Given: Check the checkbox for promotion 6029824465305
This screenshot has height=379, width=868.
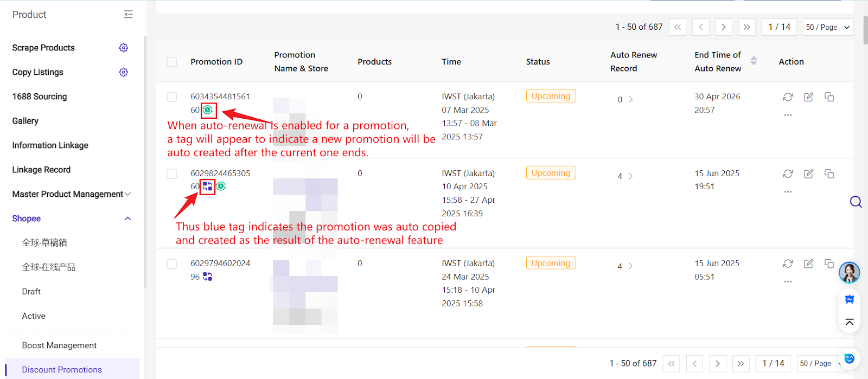Looking at the screenshot, I should (x=171, y=174).
